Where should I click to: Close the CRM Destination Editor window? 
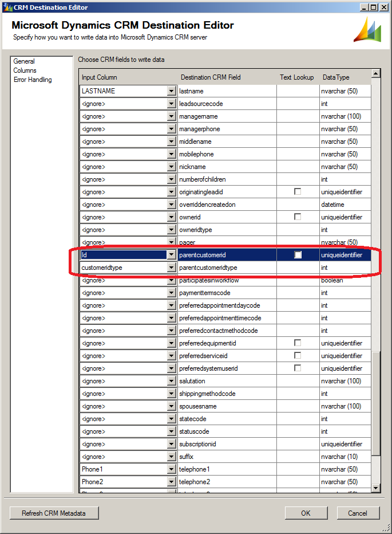pyautogui.click(x=384, y=7)
